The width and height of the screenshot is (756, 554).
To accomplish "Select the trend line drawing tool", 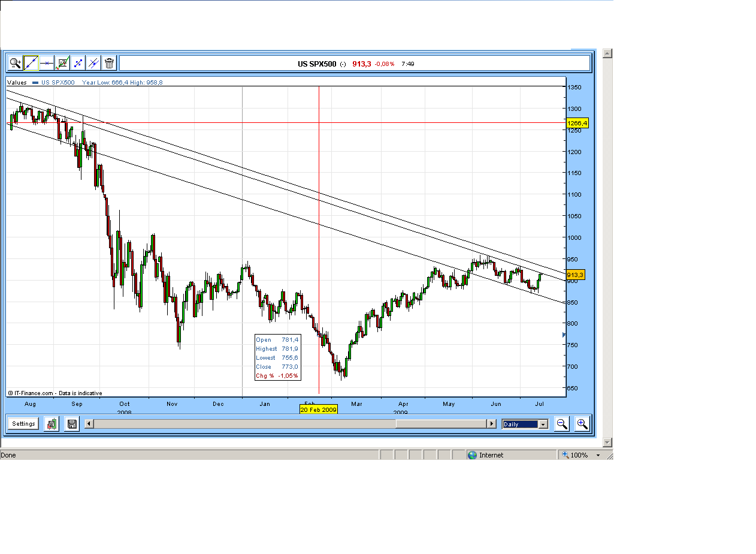I will click(31, 63).
